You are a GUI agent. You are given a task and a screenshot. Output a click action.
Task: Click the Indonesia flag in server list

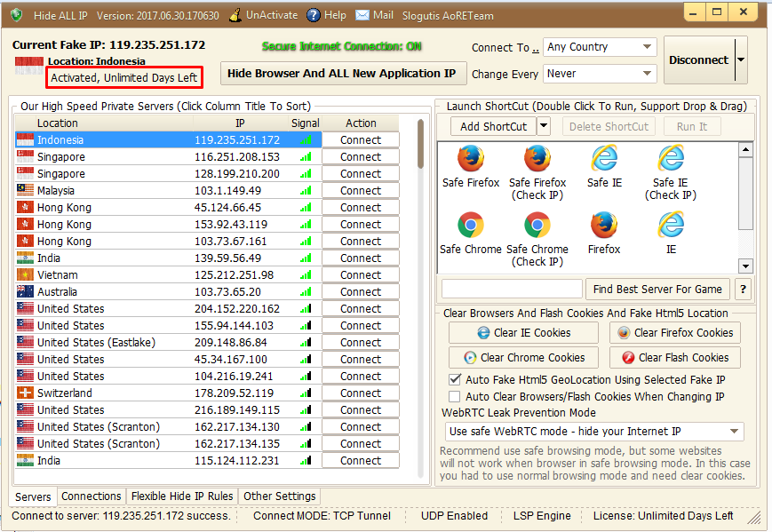point(25,139)
